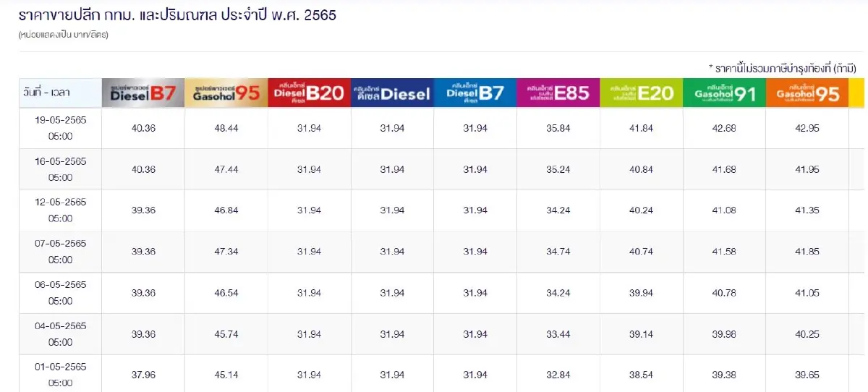Click the unit note (หน่วยแสดงเป็น บาท/ลิตร)
This screenshot has height=392, width=868.
[x=64, y=34]
